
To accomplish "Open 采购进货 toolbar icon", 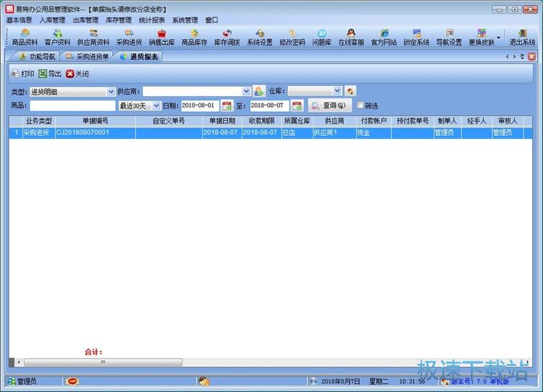I will [x=129, y=38].
